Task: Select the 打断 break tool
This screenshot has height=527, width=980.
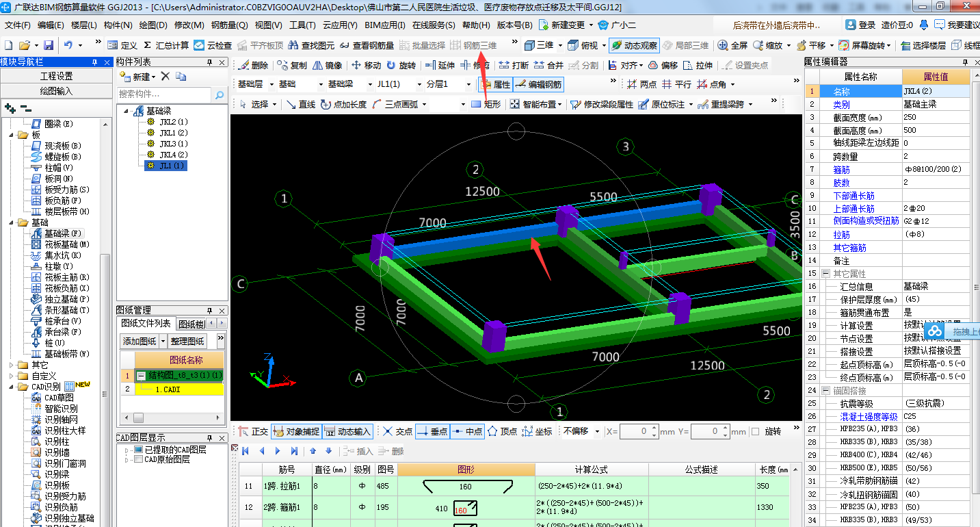Action: [x=513, y=66]
